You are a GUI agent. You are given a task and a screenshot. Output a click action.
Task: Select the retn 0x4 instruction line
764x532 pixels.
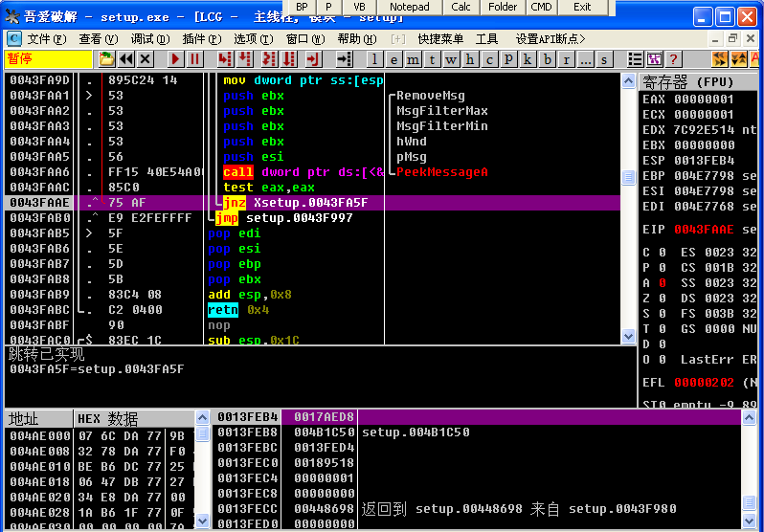pyautogui.click(x=314, y=310)
